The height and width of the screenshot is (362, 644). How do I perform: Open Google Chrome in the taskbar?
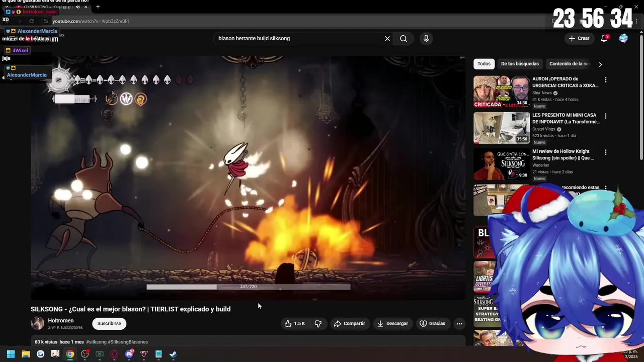pos(70,354)
